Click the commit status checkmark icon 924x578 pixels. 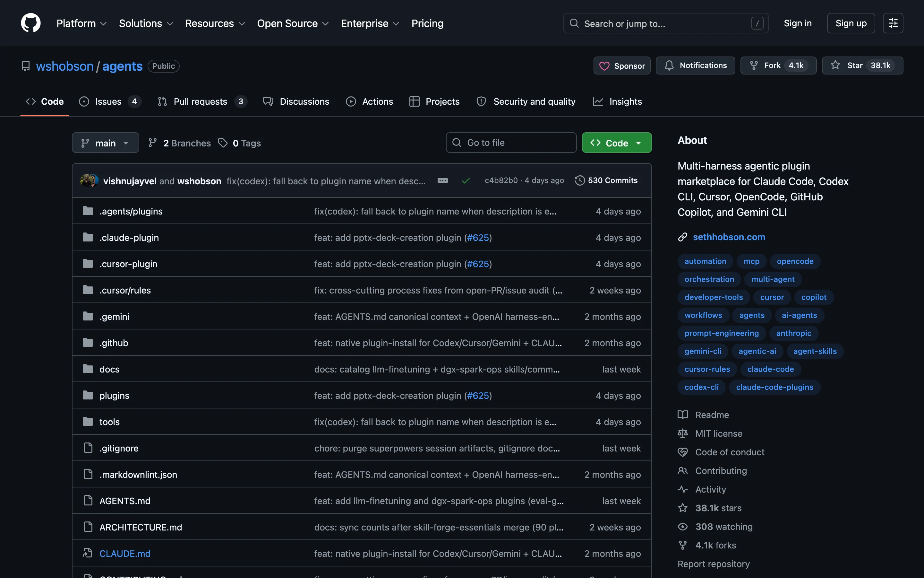466,180
